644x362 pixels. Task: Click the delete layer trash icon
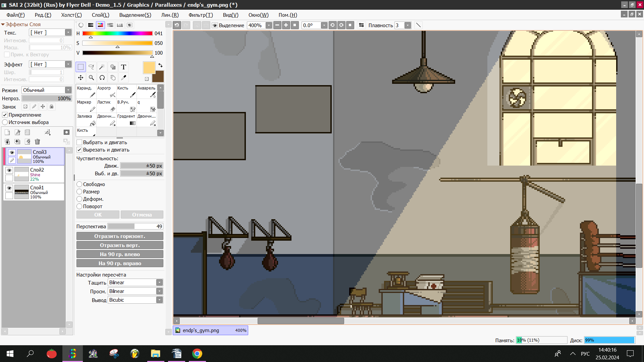(x=37, y=142)
